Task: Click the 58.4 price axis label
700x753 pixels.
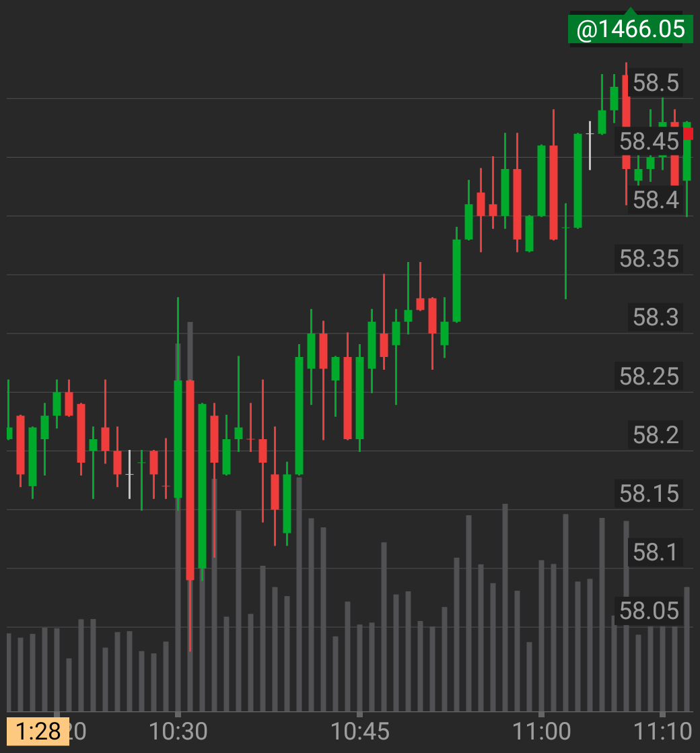Action: pyautogui.click(x=656, y=200)
